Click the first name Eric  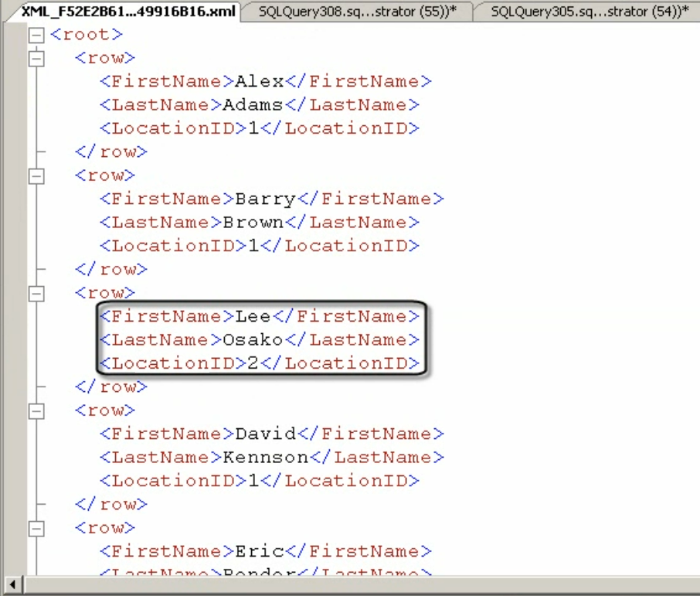(x=260, y=551)
